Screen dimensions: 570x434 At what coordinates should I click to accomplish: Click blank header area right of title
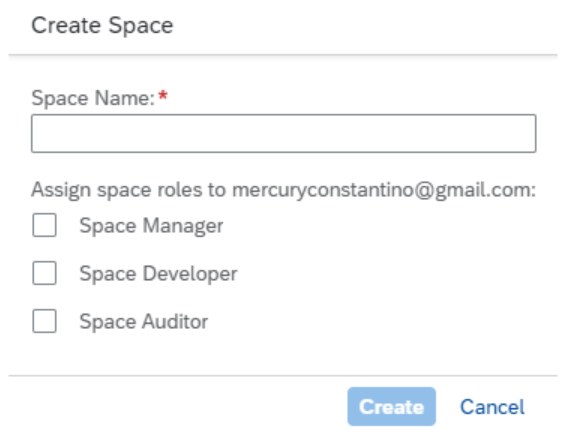pos(364,25)
